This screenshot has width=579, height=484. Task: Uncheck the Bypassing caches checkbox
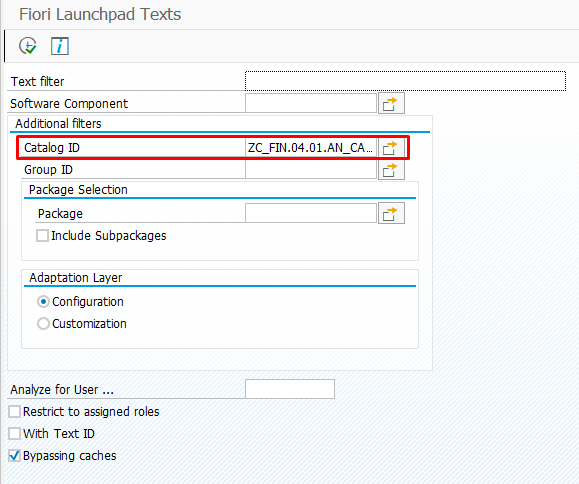click(14, 456)
